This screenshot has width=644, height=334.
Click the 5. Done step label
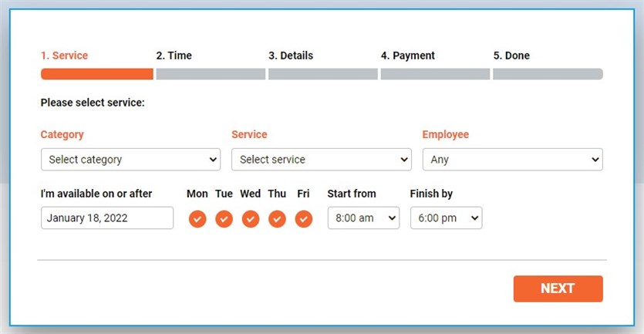(511, 56)
